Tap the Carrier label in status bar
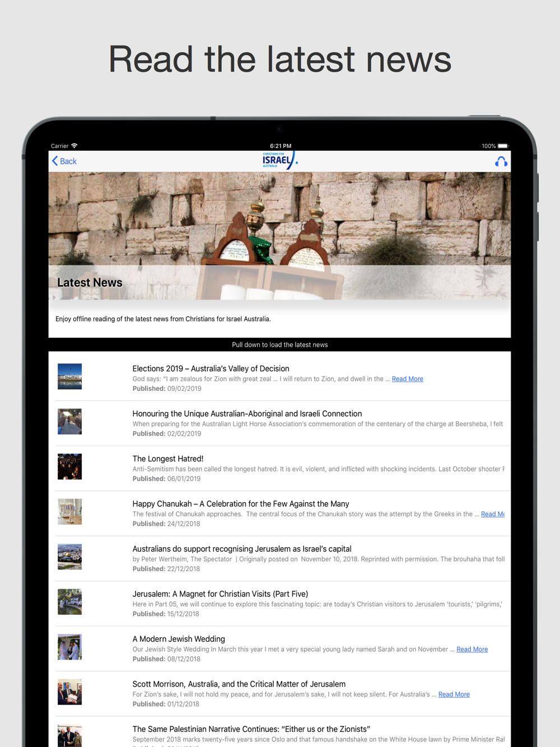Screen dimensions: 560x747 tap(59, 146)
